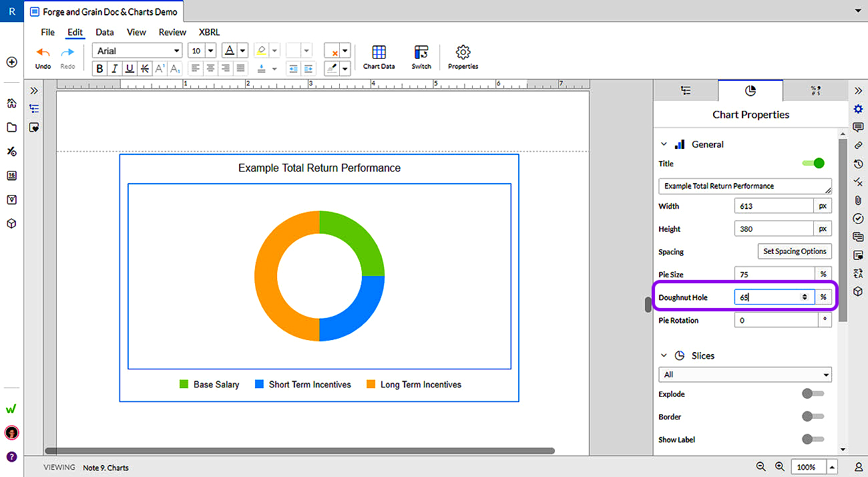The width and height of the screenshot is (868, 477).
Task: Collapse the General section chevron
Action: click(x=664, y=144)
